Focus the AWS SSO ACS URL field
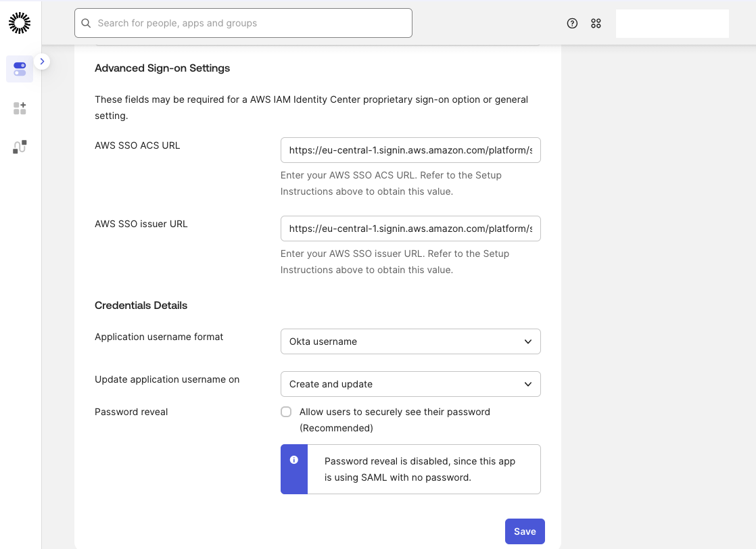 pos(410,150)
